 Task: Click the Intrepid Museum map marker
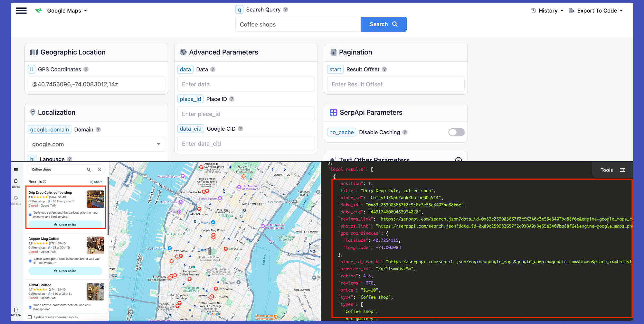[183, 176]
